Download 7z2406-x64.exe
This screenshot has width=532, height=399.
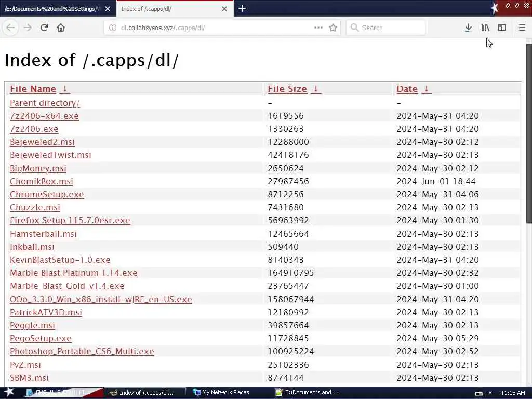click(x=44, y=116)
